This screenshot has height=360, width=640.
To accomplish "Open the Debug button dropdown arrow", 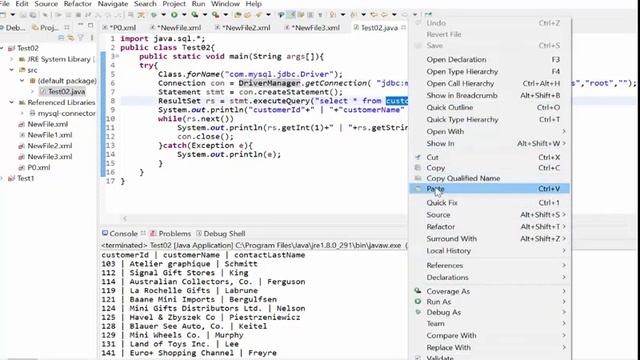I will (163, 15).
